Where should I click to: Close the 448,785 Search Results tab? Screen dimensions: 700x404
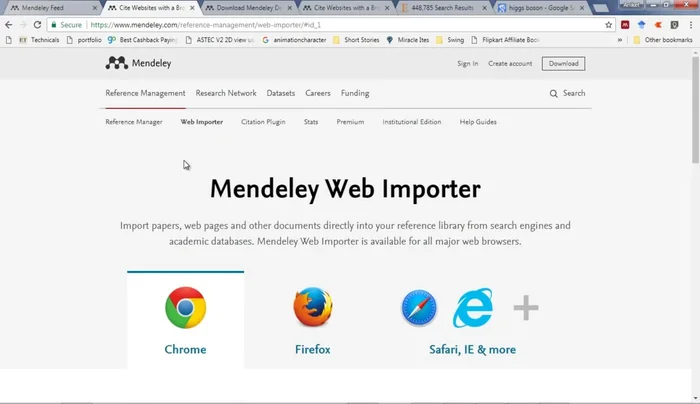point(484,8)
